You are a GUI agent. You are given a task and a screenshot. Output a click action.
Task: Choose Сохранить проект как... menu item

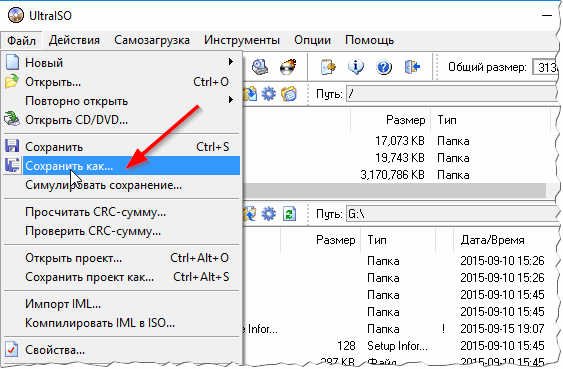(x=122, y=277)
